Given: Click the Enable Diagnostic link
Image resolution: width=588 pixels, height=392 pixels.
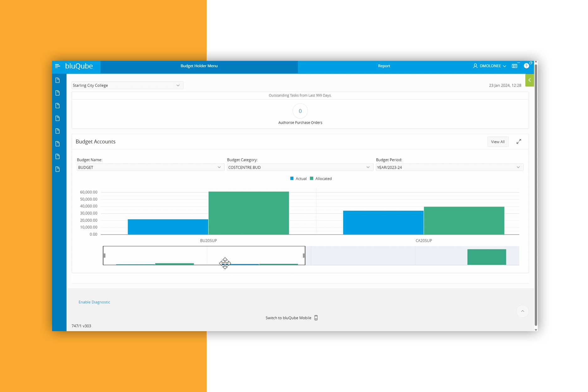Looking at the screenshot, I should (94, 302).
